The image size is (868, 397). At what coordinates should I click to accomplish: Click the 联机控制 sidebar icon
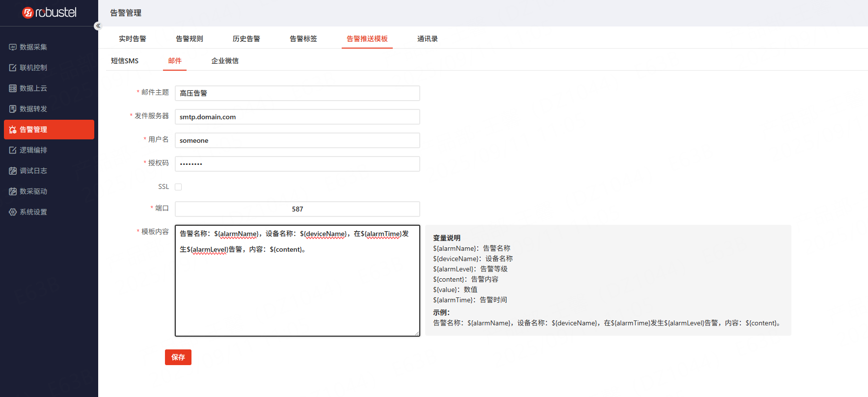click(13, 68)
